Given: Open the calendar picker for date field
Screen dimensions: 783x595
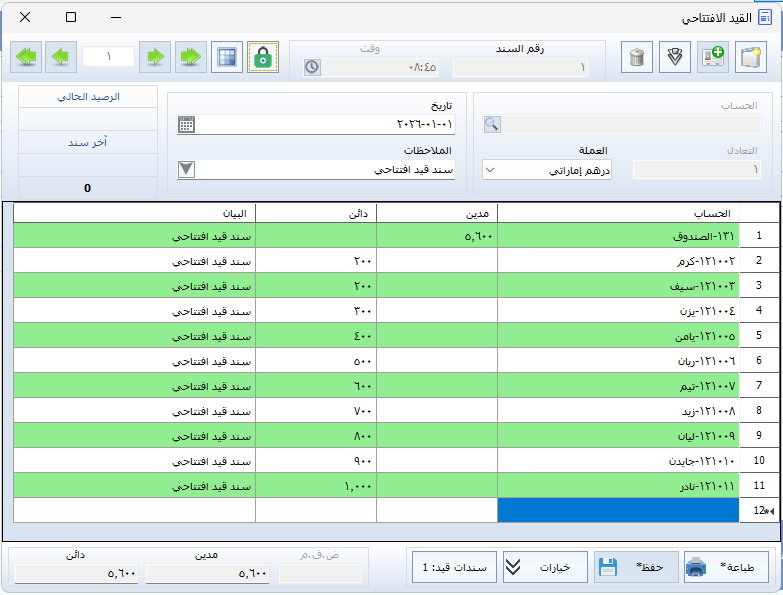Looking at the screenshot, I should coord(186,124).
